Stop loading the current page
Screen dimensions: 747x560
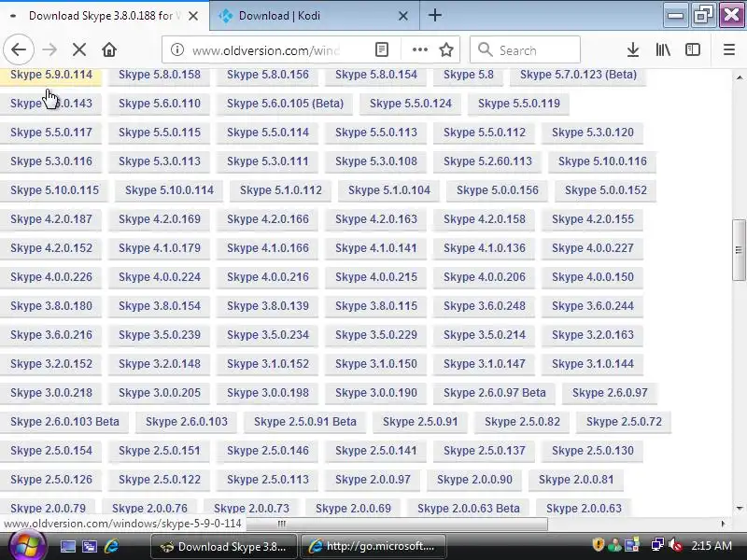(79, 49)
